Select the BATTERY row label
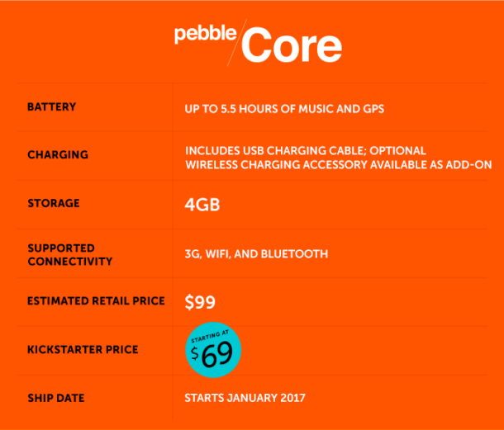This screenshot has height=430, width=504. [x=51, y=107]
